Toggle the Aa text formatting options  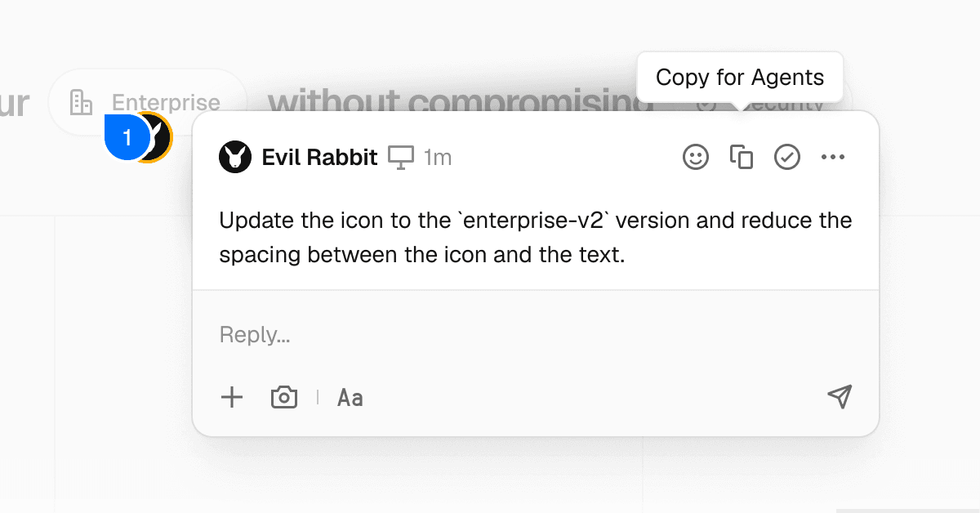(350, 398)
